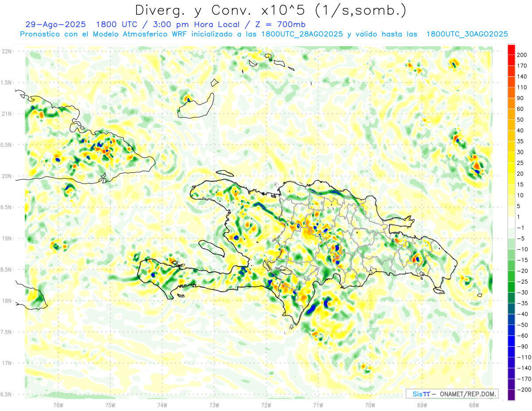Click the '7.5N' latitude label

click(6, 332)
